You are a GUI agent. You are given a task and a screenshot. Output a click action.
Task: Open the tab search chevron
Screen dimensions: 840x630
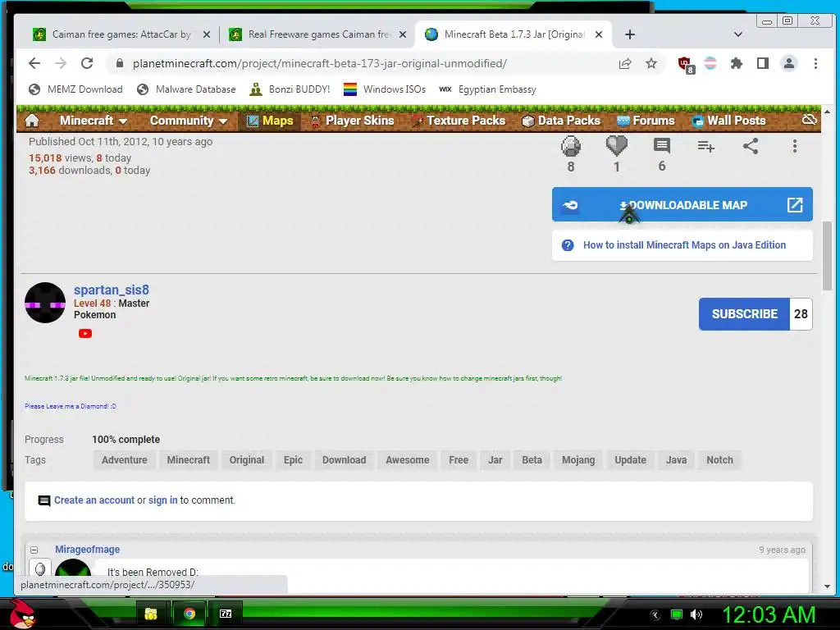pos(737,34)
